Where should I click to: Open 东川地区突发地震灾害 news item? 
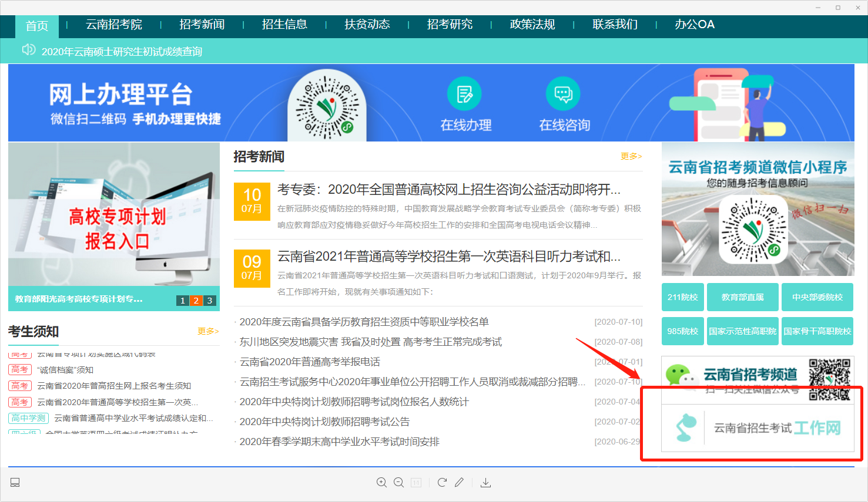(x=371, y=342)
